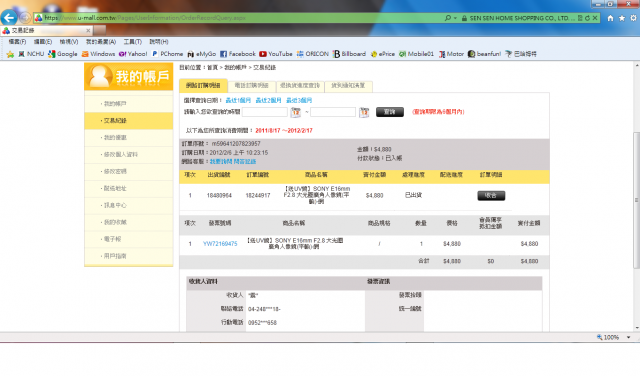Viewport: 640px width, 376px height.
Task: Open the Yahoo! bookmark
Action: point(133,54)
